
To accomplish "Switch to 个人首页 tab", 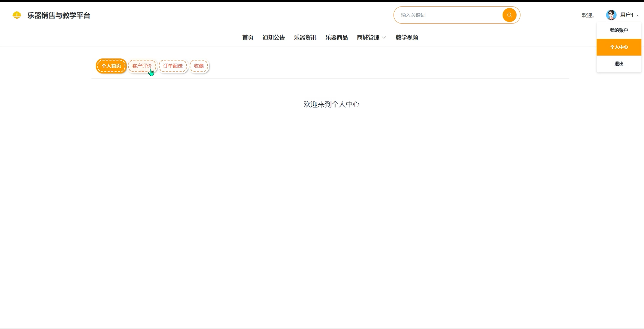I will pyautogui.click(x=111, y=66).
